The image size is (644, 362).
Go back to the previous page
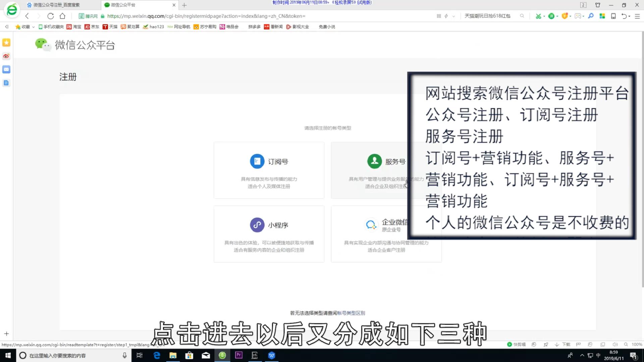[x=27, y=16]
